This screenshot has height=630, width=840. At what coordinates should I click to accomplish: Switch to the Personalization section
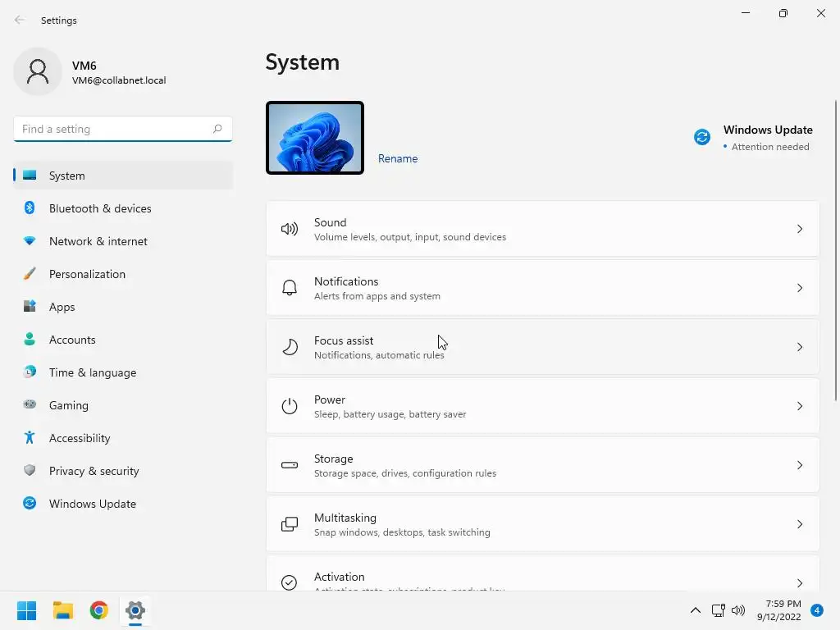(x=123, y=274)
